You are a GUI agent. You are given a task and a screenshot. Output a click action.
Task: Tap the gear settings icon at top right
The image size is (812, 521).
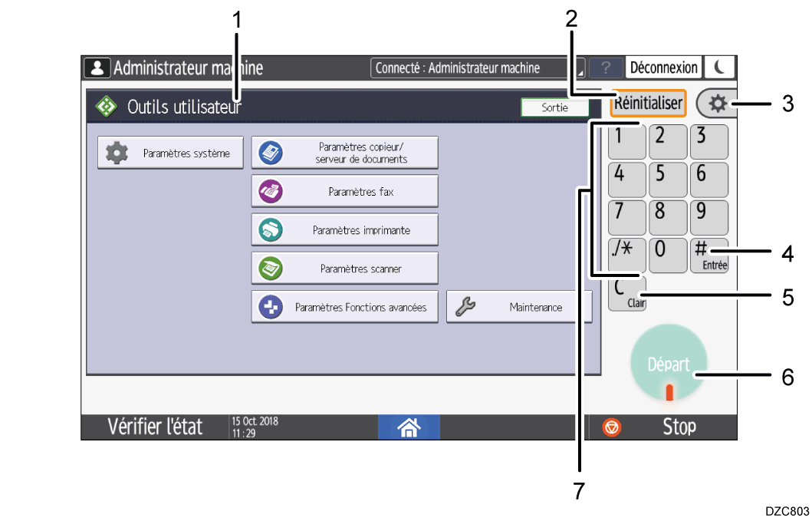coord(718,104)
